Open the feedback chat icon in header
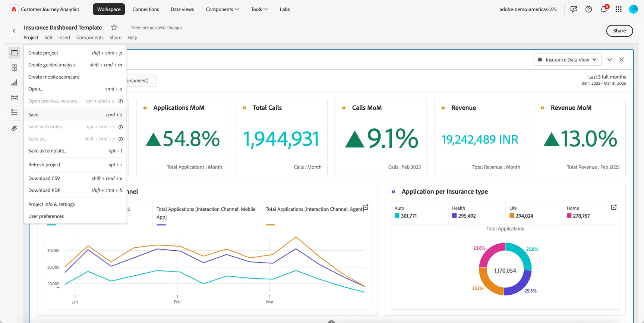 coord(574,9)
